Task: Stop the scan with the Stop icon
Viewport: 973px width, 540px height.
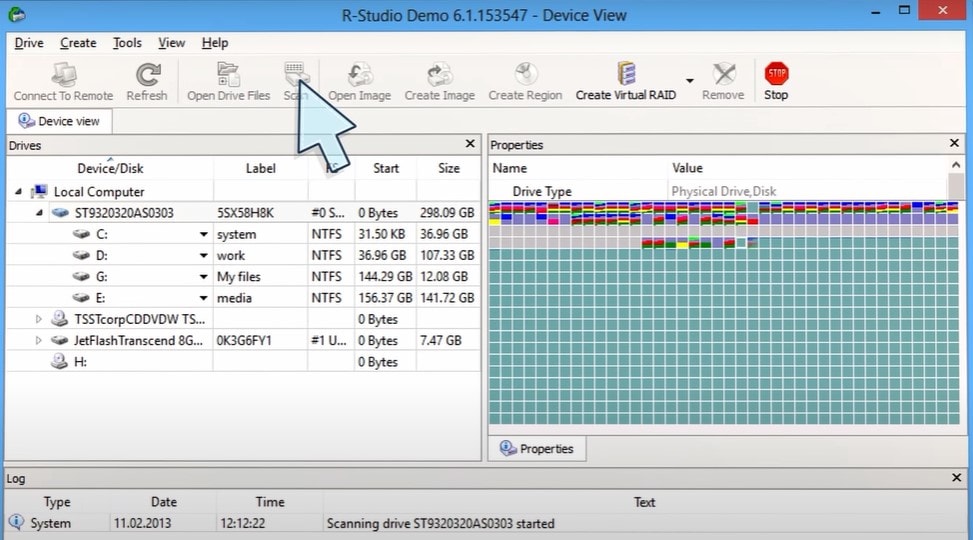Action: pyautogui.click(x=776, y=73)
